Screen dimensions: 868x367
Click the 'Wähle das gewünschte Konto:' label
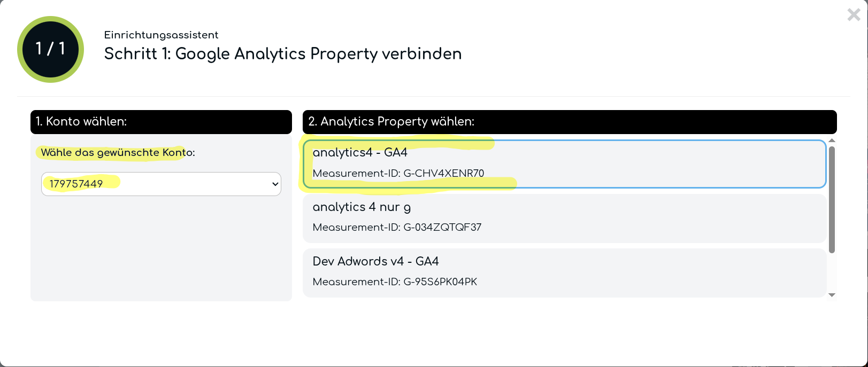tap(118, 153)
